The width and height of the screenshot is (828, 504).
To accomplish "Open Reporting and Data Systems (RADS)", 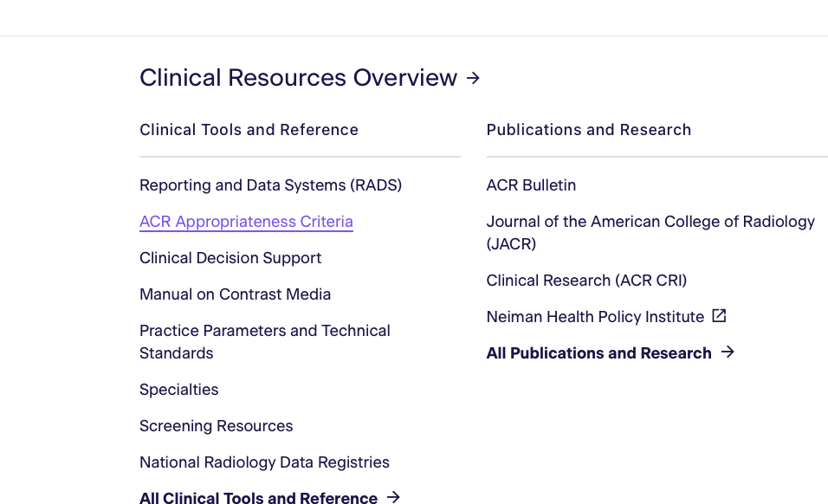I will pos(270,185).
